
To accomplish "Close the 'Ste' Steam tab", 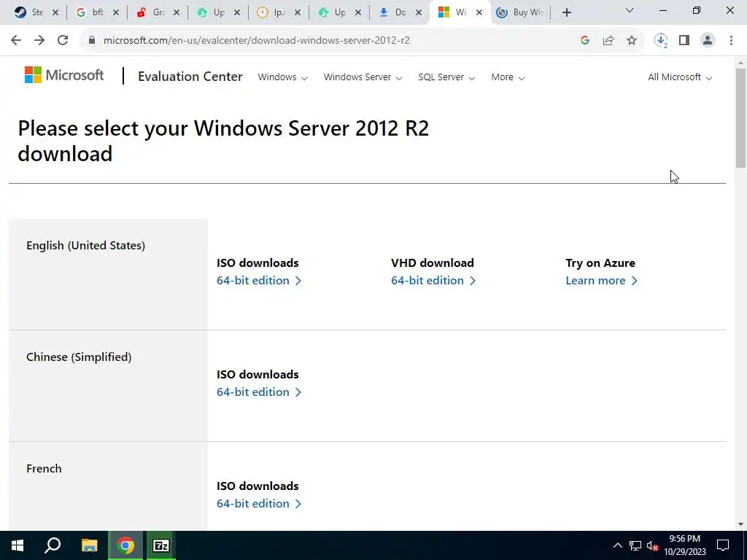I will 55,13.
